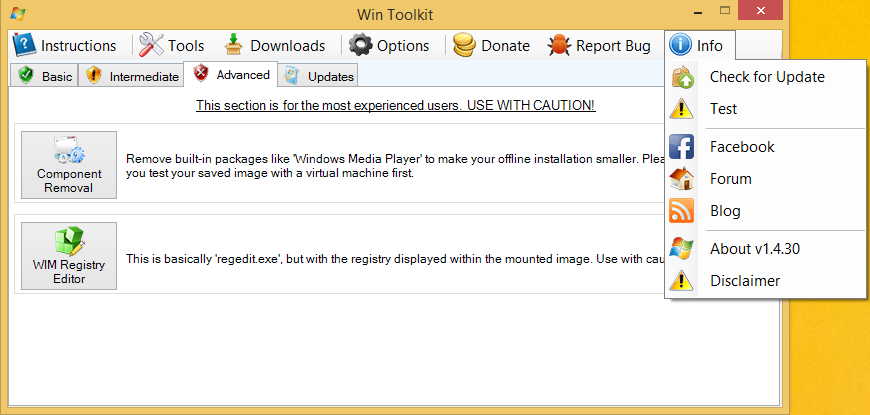Screen dimensions: 870x415
Task: Click the Facebook logo icon
Action: click(x=681, y=146)
